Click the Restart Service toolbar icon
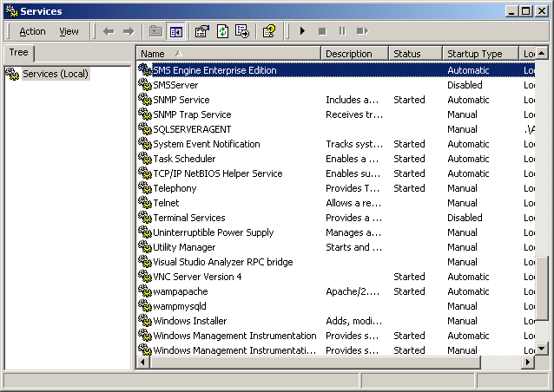 tap(362, 31)
